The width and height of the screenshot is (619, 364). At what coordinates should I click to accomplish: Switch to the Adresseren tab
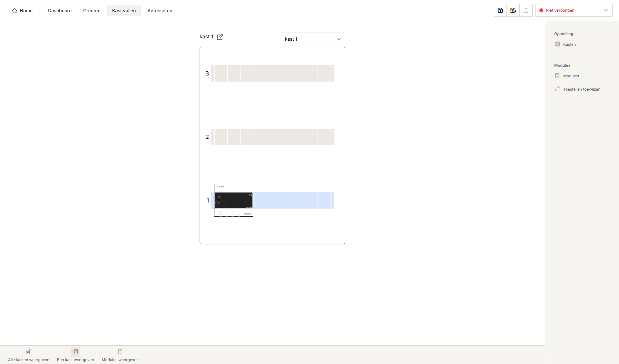160,11
